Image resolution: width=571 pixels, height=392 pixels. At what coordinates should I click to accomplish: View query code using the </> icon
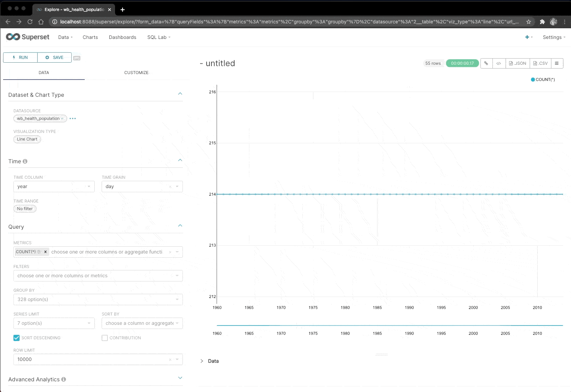pyautogui.click(x=499, y=63)
